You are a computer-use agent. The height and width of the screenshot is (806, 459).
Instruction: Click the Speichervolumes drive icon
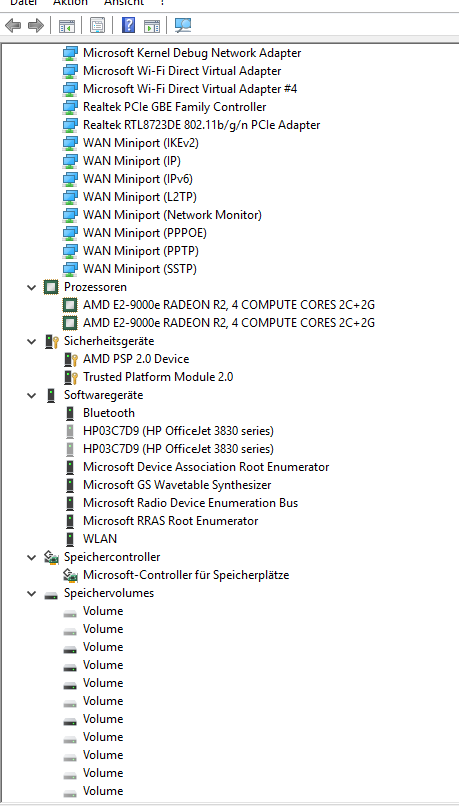pos(51,594)
